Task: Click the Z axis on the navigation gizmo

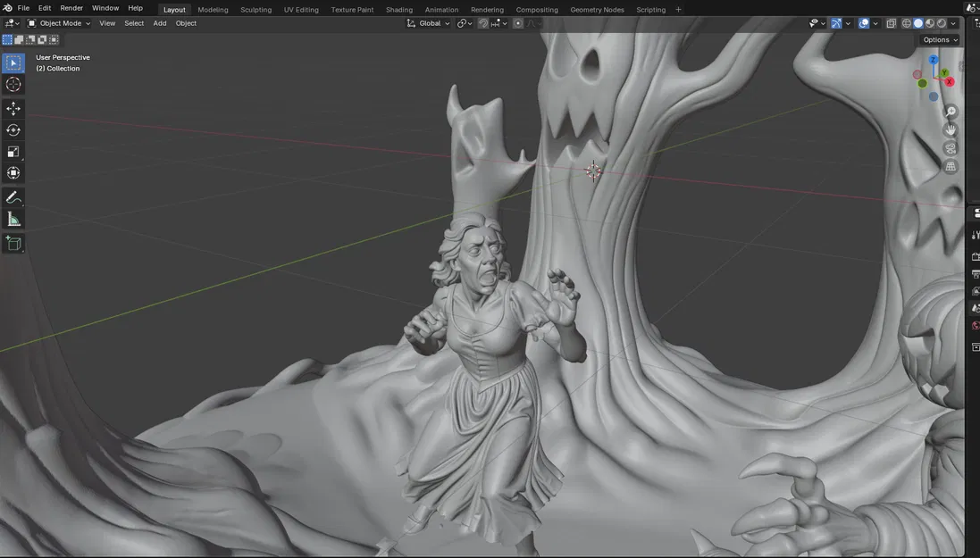Action: [933, 59]
